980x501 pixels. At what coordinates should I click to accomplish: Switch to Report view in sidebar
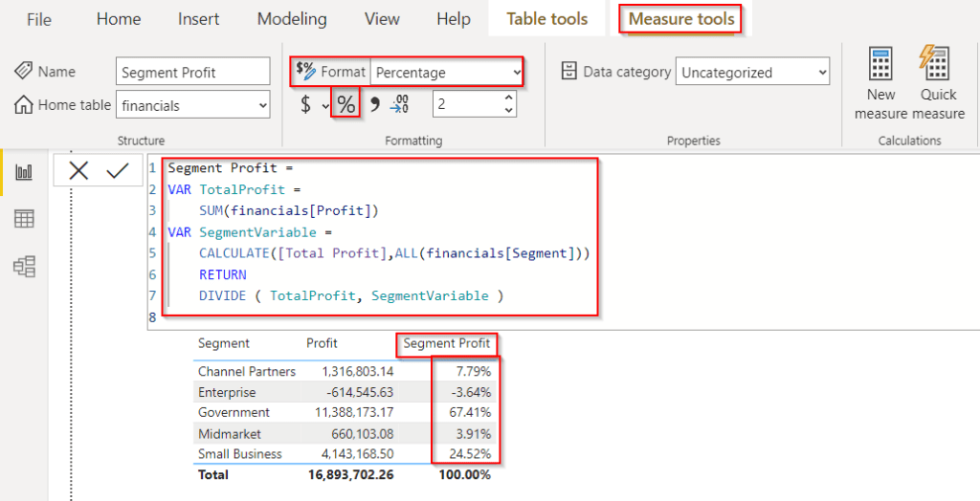point(24,172)
